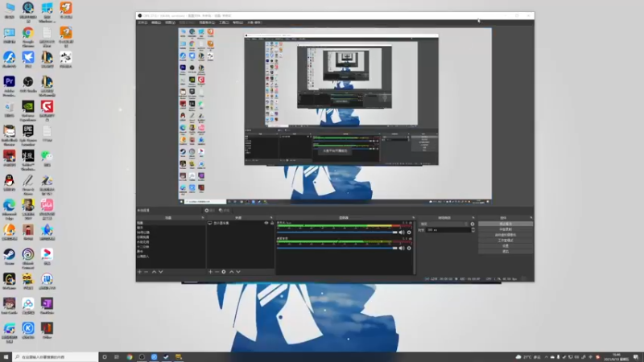The height and width of the screenshot is (362, 644).
Task: Pop out the Scene Transitions dock panel
Action: pyautogui.click(x=473, y=218)
